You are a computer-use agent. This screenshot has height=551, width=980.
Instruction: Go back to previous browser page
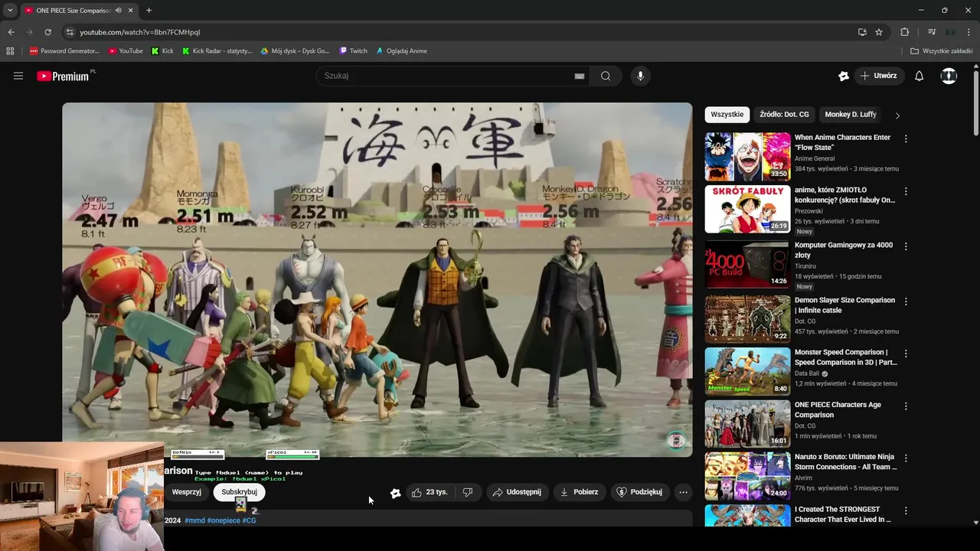[x=11, y=32]
